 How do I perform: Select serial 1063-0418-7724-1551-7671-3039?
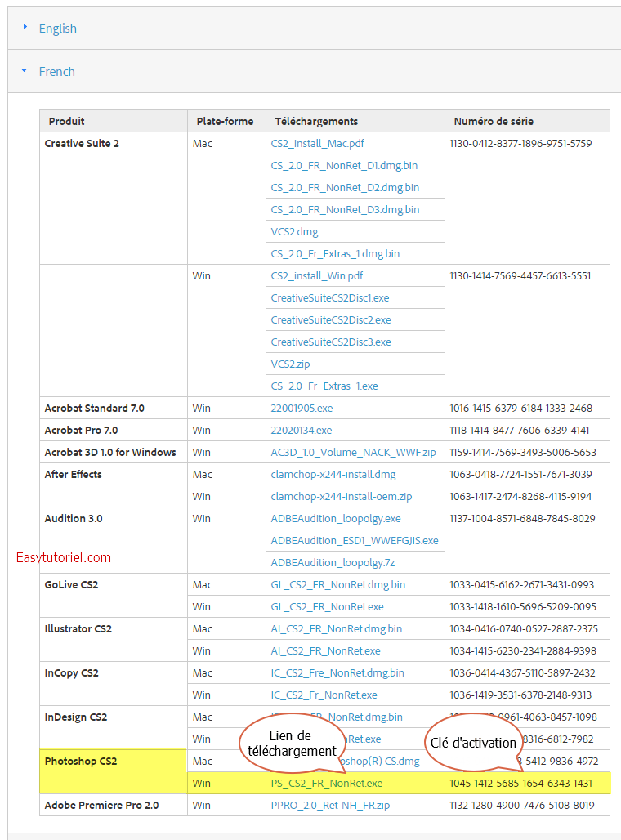pyautogui.click(x=520, y=475)
